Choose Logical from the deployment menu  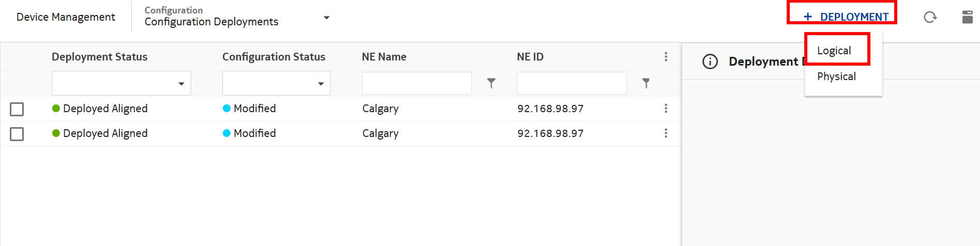[834, 51]
